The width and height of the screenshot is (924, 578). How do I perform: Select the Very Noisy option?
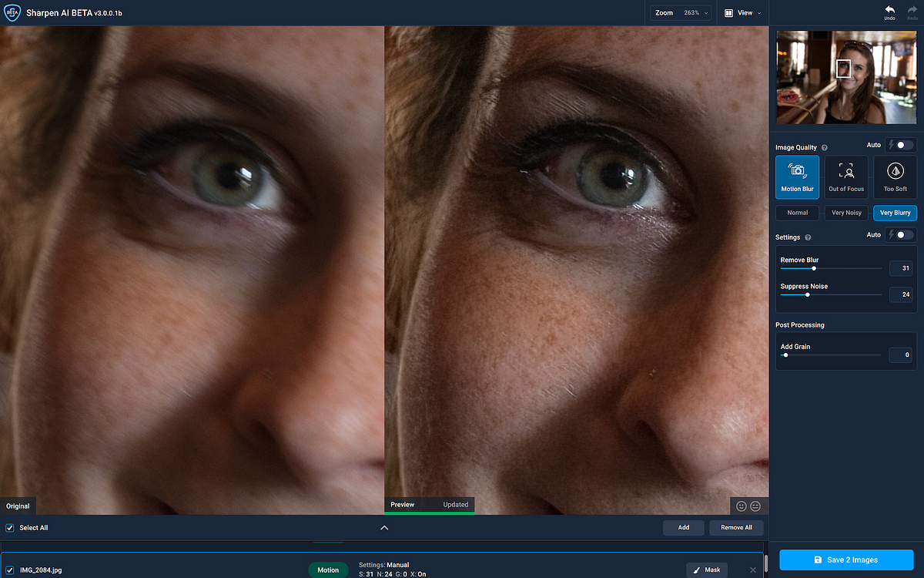point(846,213)
